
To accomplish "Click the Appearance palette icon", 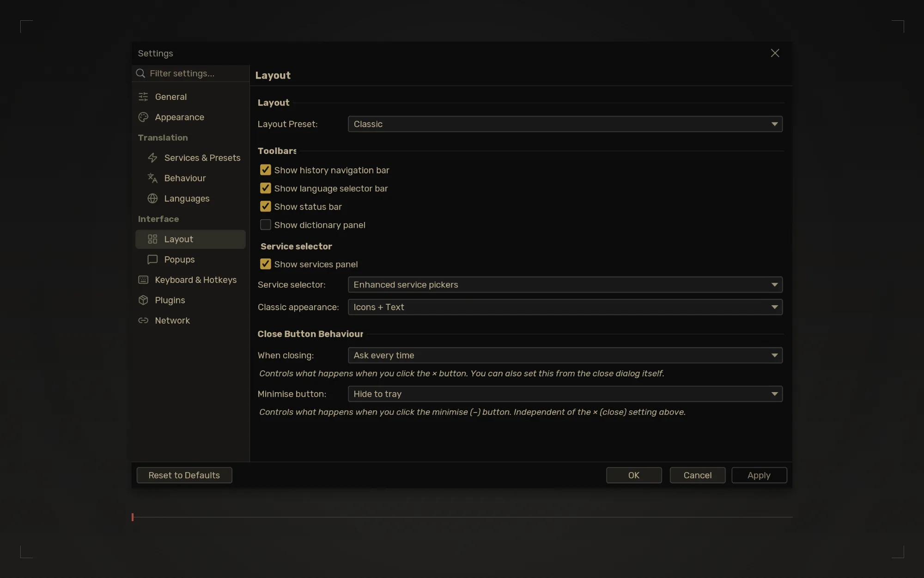I will click(143, 117).
